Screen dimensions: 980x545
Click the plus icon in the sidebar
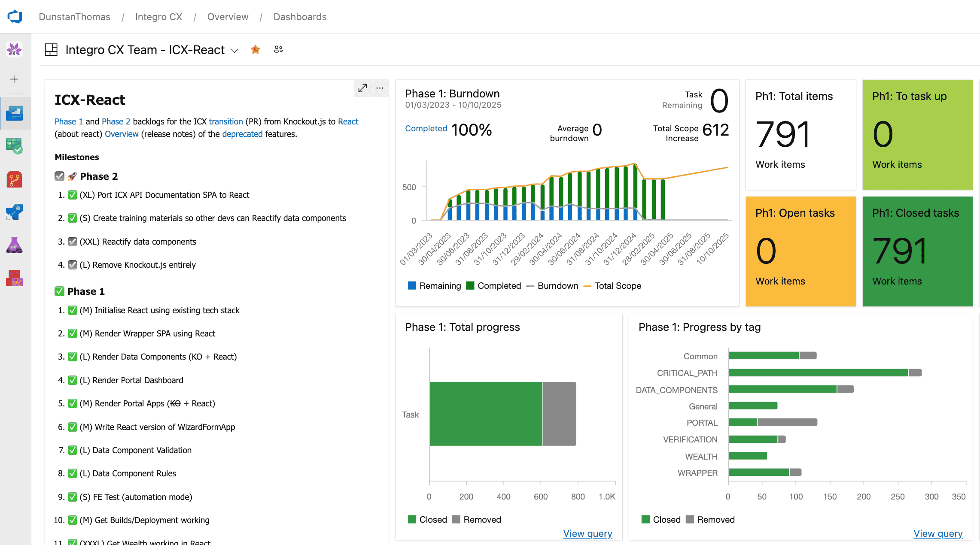14,79
